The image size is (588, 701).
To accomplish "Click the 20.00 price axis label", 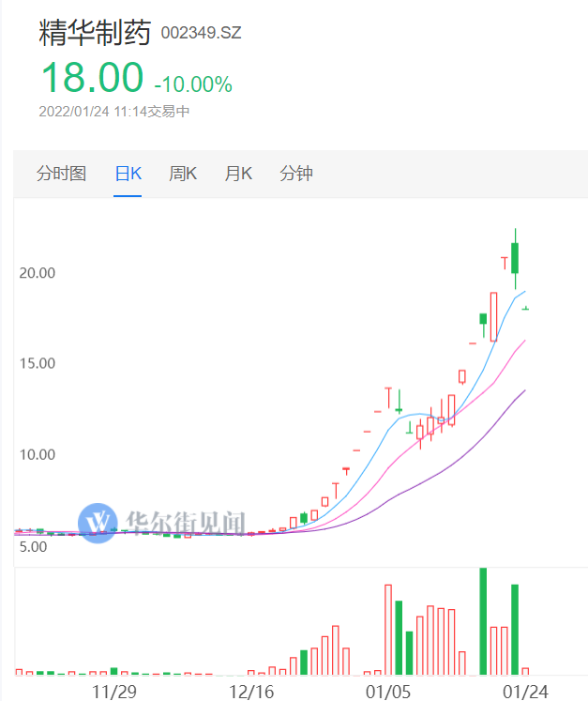I will pyautogui.click(x=38, y=273).
